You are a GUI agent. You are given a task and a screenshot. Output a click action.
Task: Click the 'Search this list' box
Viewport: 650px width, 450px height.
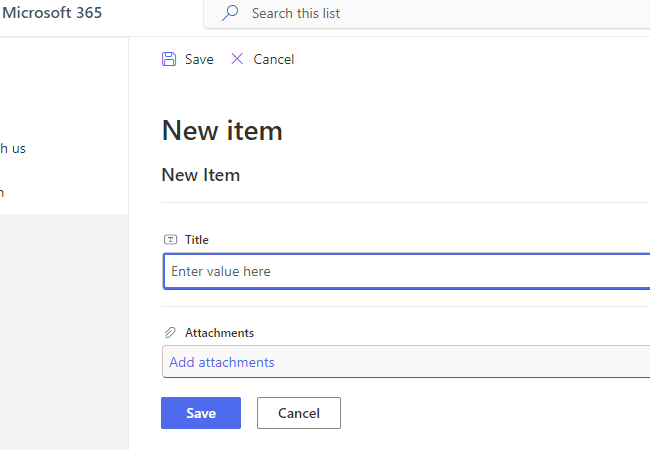427,14
